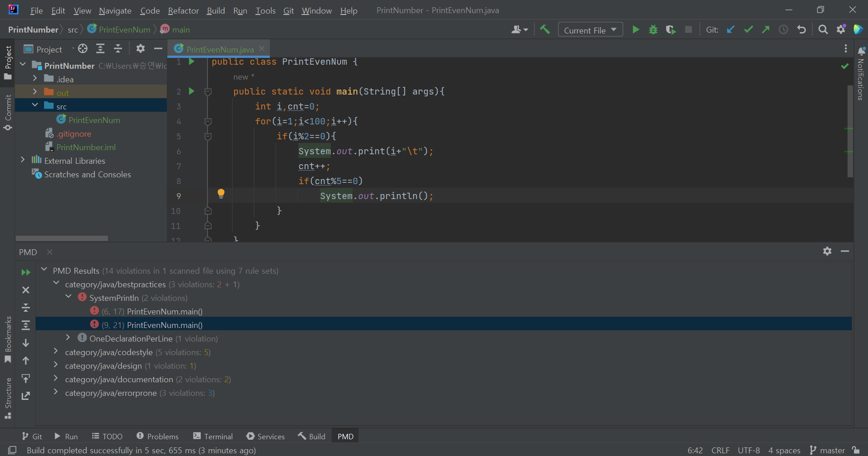Go to previous PMD violation up arrow
868x456 pixels.
(26, 361)
